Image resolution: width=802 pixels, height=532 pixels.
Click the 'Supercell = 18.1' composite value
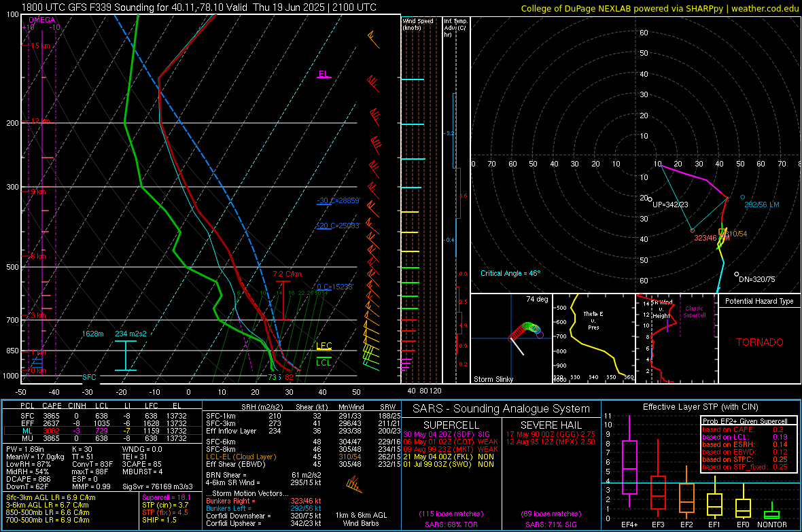pyautogui.click(x=167, y=497)
